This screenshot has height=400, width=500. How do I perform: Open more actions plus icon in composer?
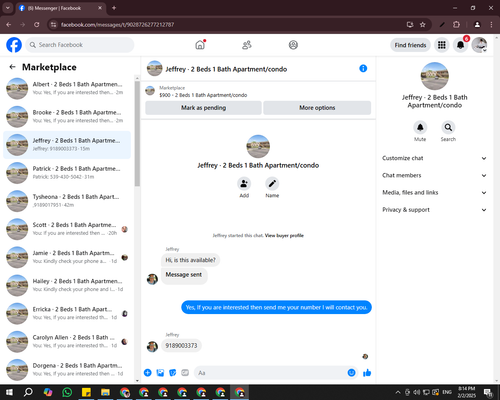point(148,373)
